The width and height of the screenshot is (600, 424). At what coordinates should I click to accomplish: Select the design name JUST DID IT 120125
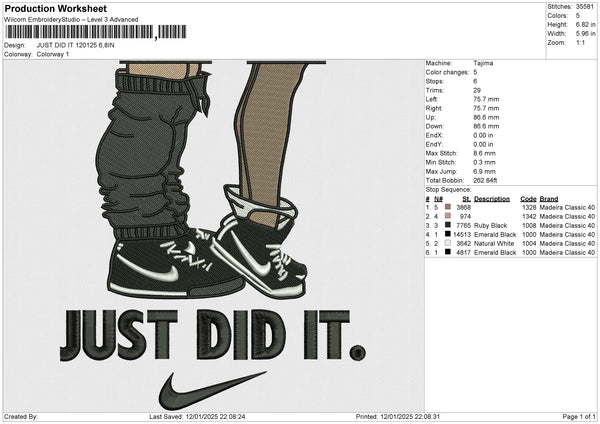coord(67,45)
